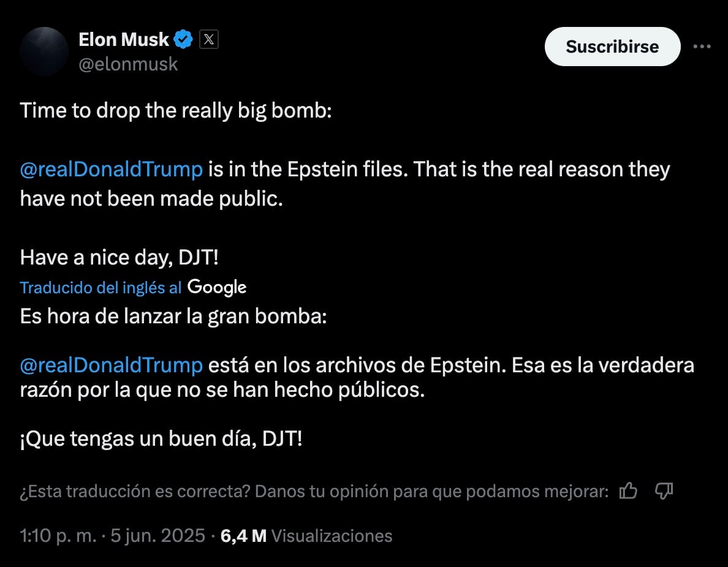728x567 pixels.
Task: Click the blue verified checkmark badge
Action: click(x=183, y=40)
